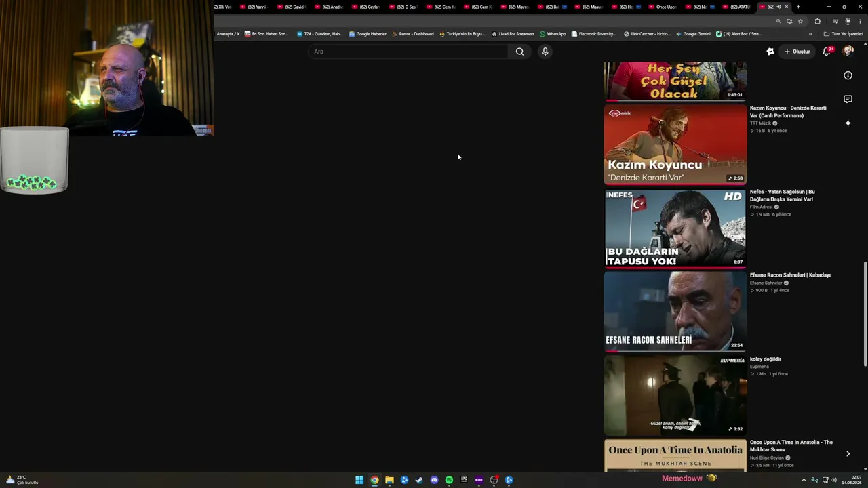
Task: Click the sparkle icon in the side rail
Action: (848, 123)
